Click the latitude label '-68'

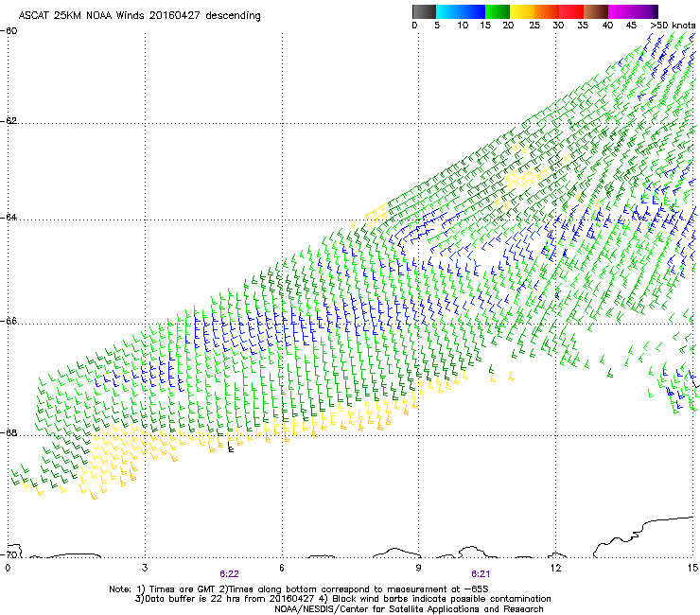[x=9, y=433]
